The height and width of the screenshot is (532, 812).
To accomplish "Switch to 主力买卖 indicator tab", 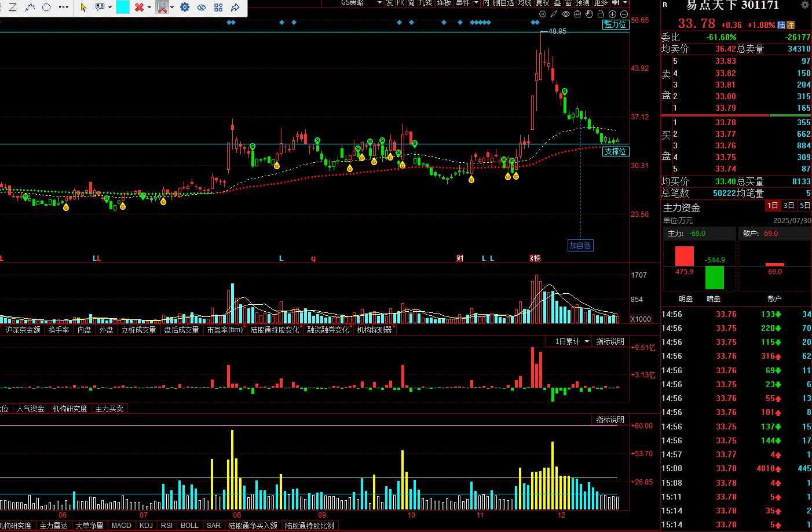I will coord(109,409).
